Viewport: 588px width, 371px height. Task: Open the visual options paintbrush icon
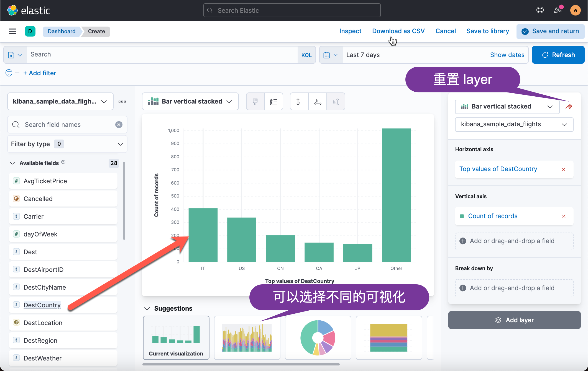click(x=255, y=102)
